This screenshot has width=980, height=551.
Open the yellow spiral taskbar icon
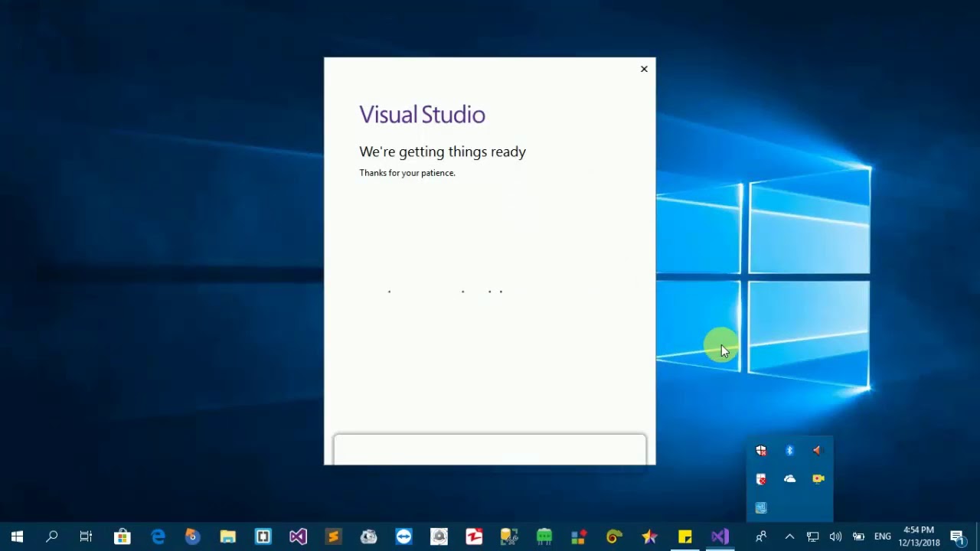[614, 537]
